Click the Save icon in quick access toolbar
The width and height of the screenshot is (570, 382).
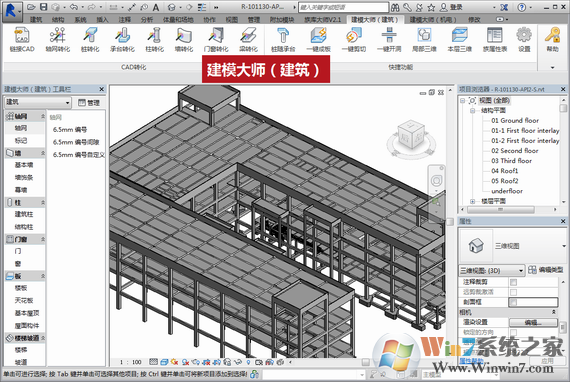44,7
